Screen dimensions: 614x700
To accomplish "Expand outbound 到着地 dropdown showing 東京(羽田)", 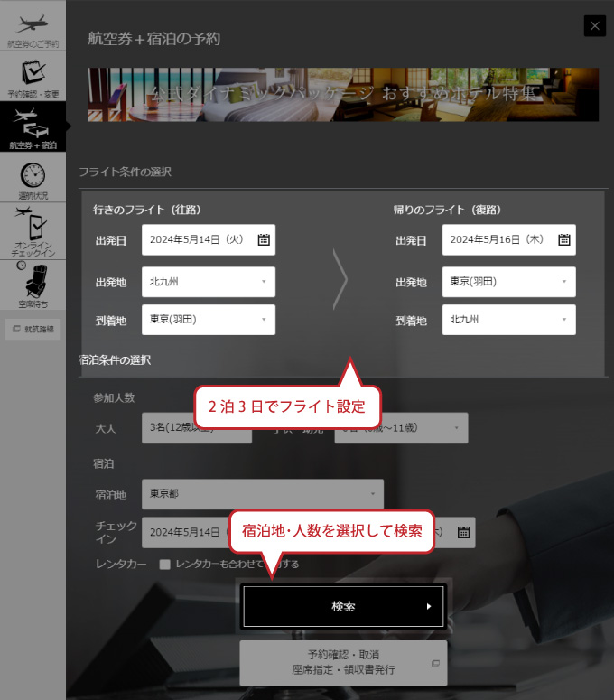I will (x=209, y=320).
